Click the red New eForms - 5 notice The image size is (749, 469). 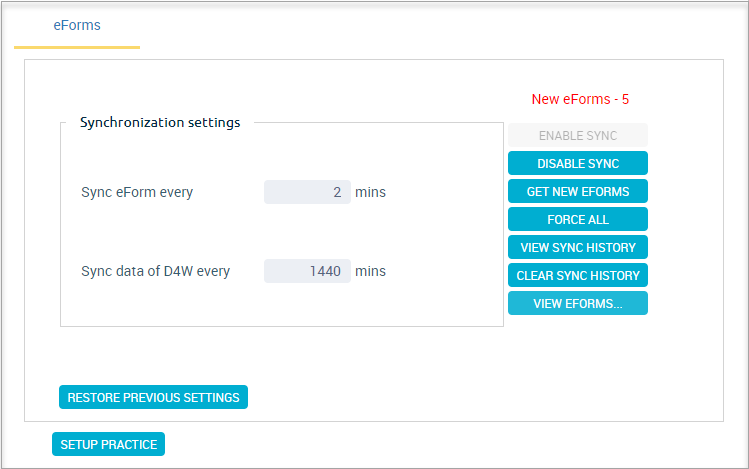pyautogui.click(x=580, y=99)
